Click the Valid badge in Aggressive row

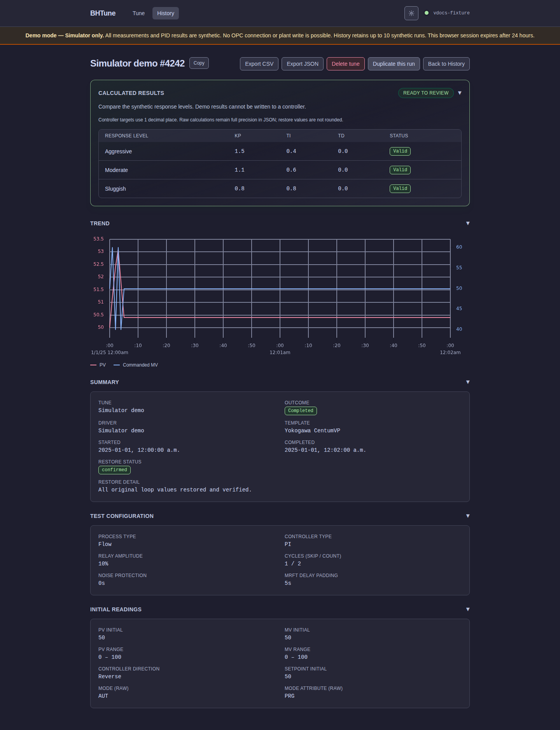tap(400, 151)
